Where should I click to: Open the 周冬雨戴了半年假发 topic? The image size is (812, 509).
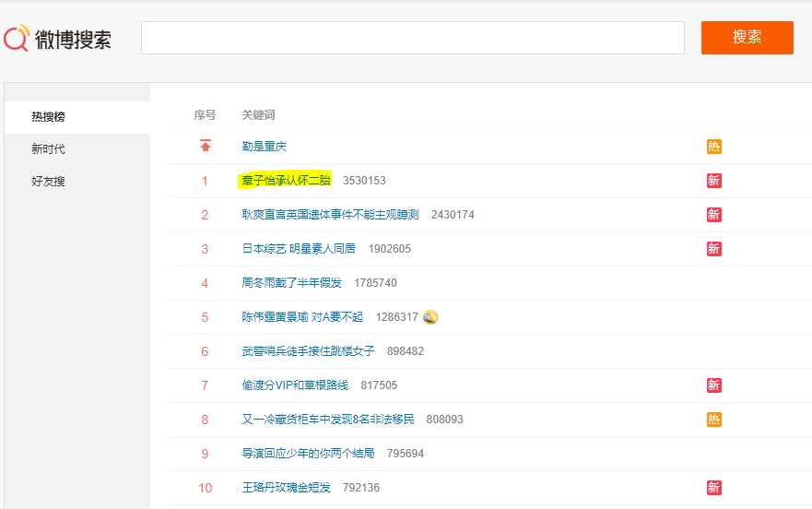pyautogui.click(x=291, y=283)
